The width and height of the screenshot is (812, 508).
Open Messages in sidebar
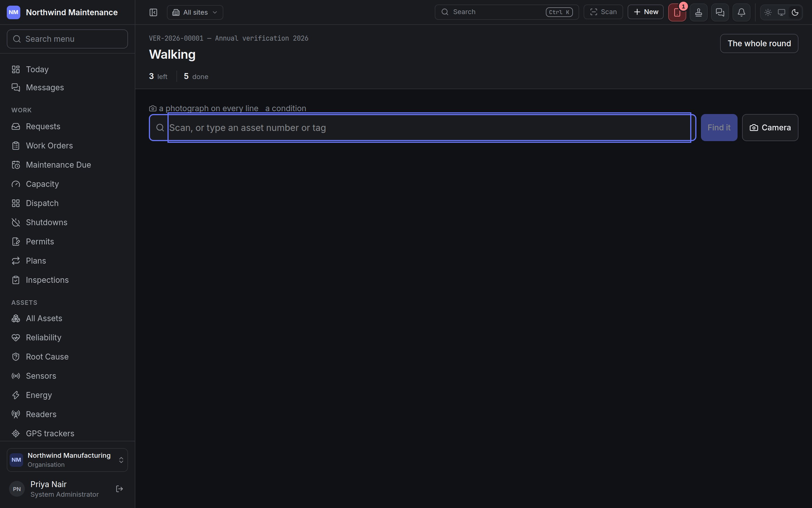click(67, 87)
